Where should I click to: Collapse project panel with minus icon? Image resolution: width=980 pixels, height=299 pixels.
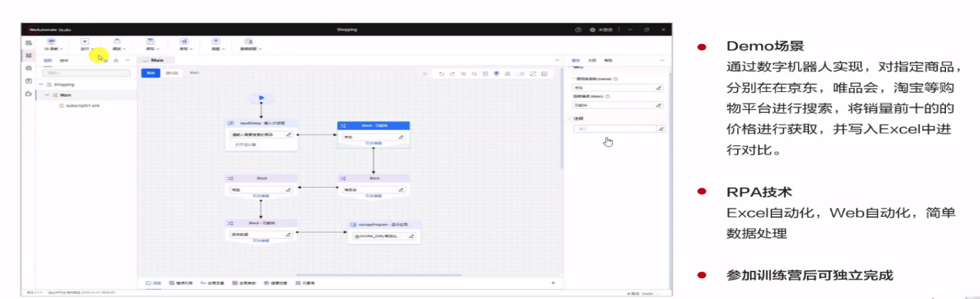point(128,59)
